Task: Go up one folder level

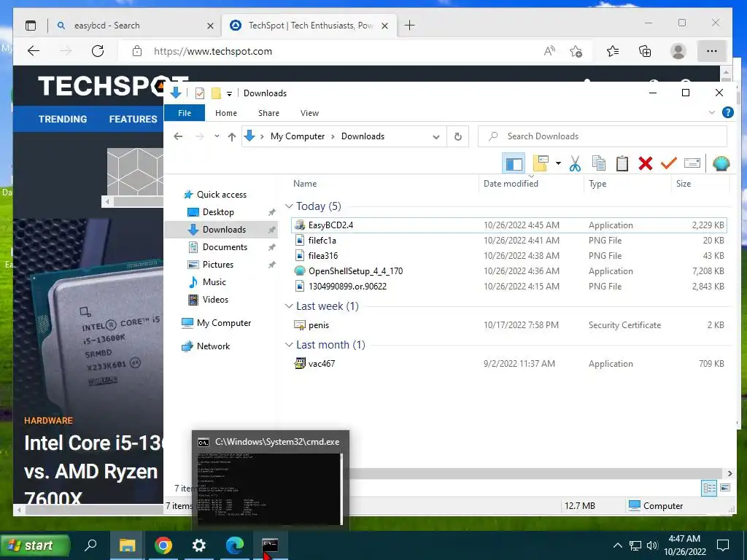Action: click(232, 136)
